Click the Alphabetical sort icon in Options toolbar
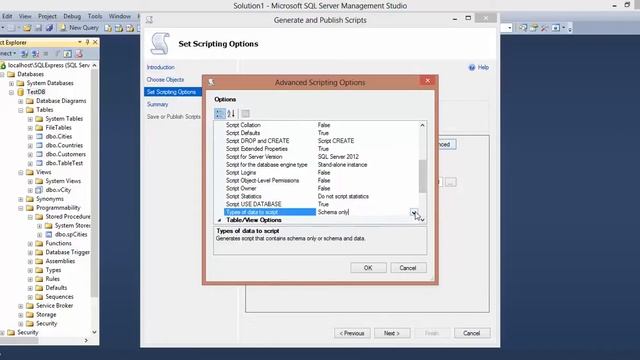 click(231, 114)
